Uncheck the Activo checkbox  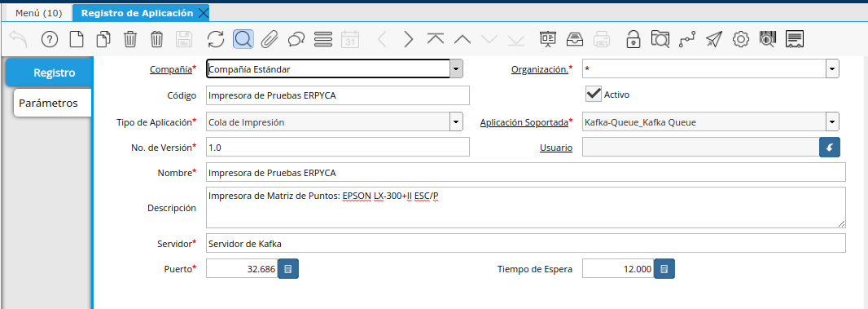(594, 94)
